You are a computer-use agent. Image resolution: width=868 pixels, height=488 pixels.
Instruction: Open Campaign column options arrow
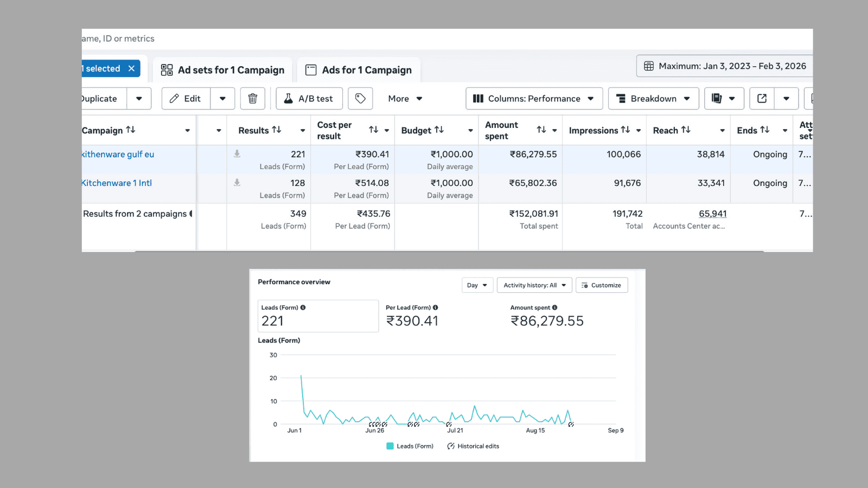(x=187, y=131)
